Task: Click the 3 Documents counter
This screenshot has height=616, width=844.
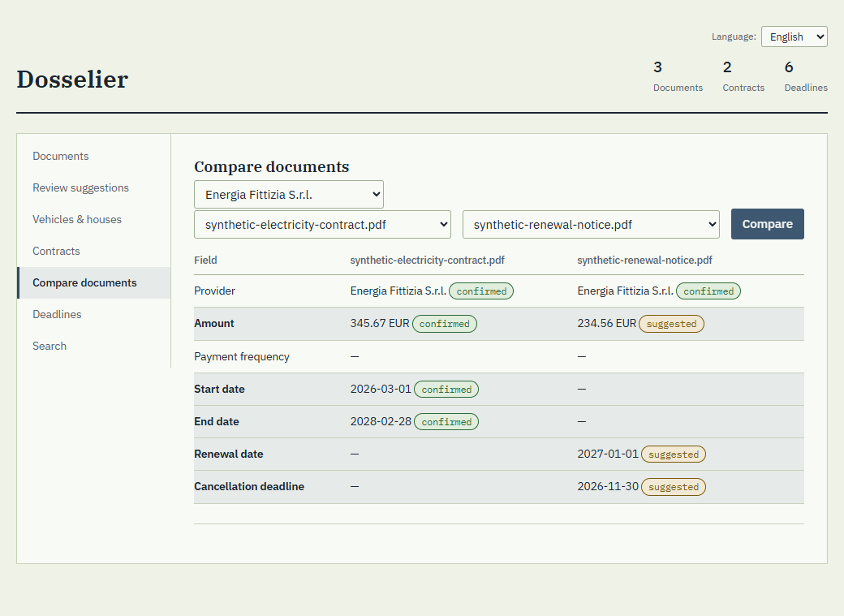Action: coord(678,76)
